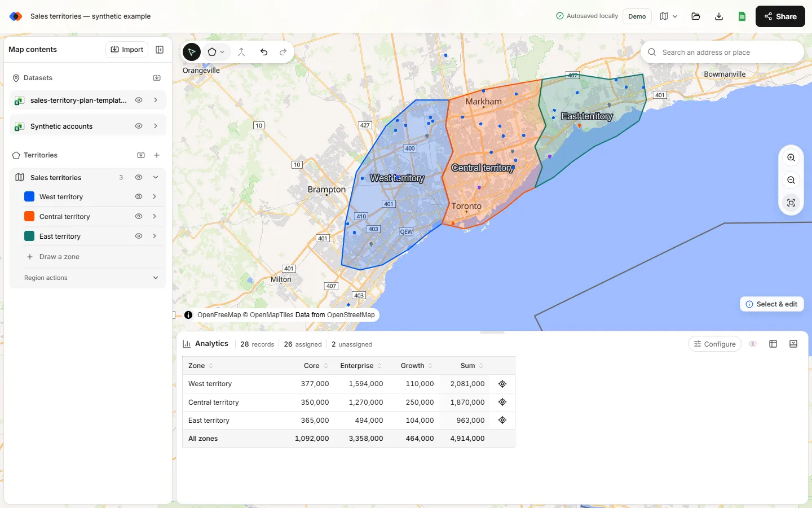Click the merge/split path tool icon
Screen dimensions: 812x508
241,52
